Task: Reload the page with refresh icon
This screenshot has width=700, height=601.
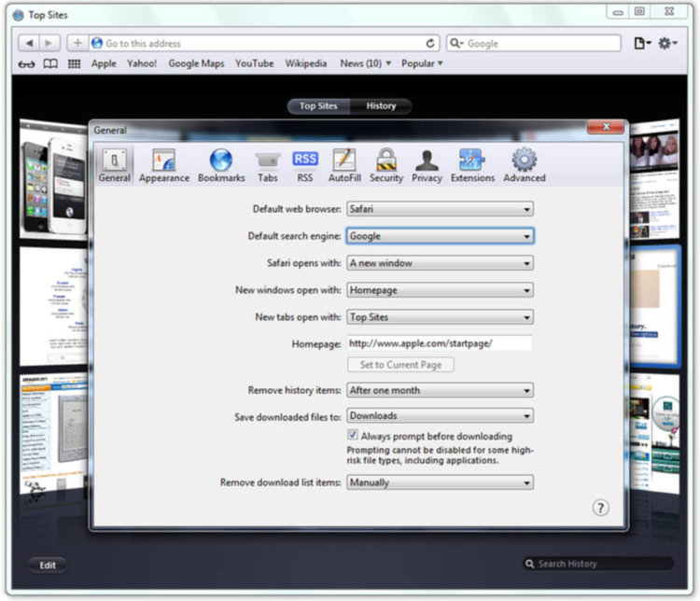Action: [x=430, y=43]
